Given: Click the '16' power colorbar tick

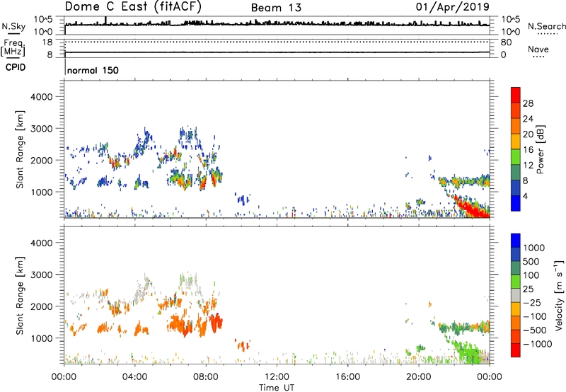Looking at the screenshot, I should (528, 150).
